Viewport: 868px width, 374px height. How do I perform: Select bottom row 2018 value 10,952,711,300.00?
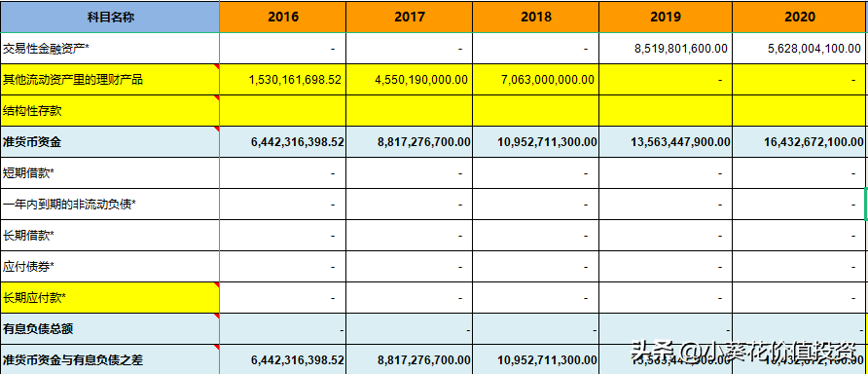[548, 360]
